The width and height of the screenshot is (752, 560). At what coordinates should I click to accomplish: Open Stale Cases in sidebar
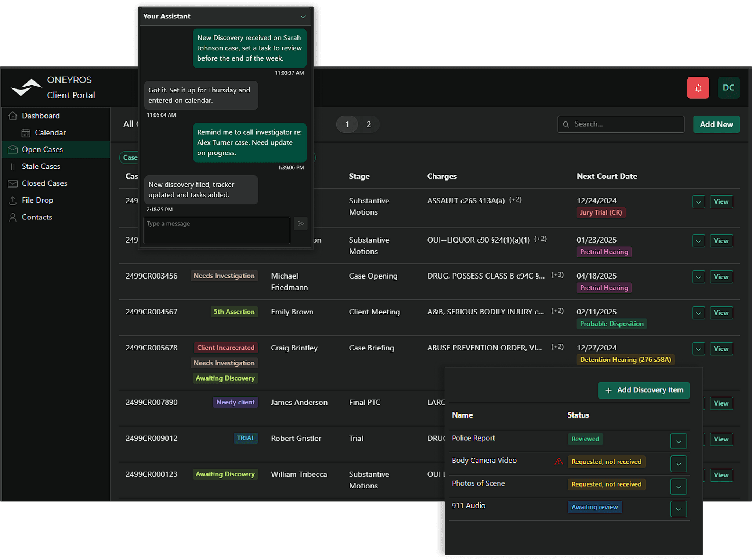click(56, 167)
